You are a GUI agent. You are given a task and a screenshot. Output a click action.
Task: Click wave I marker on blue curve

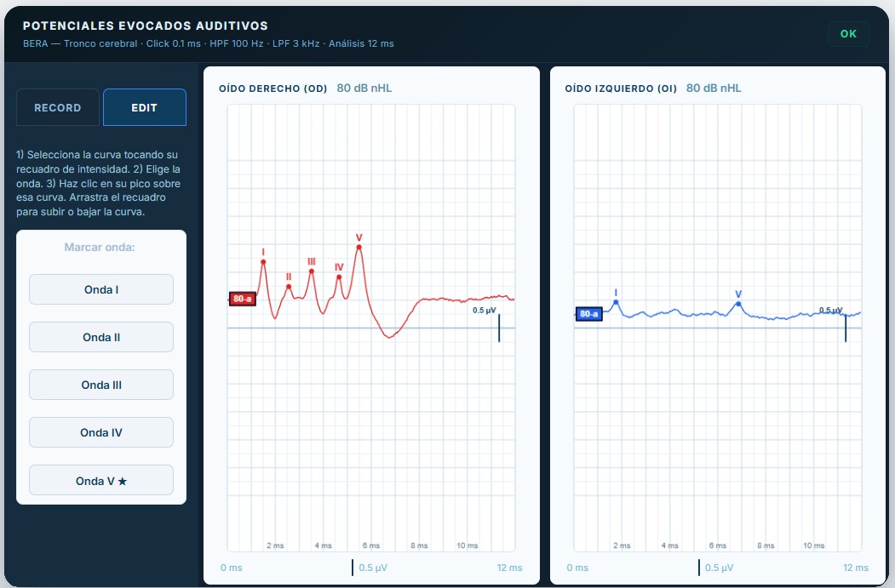coord(616,303)
